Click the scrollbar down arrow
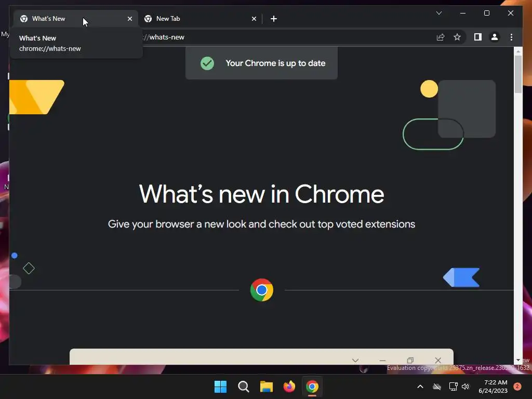 point(518,360)
